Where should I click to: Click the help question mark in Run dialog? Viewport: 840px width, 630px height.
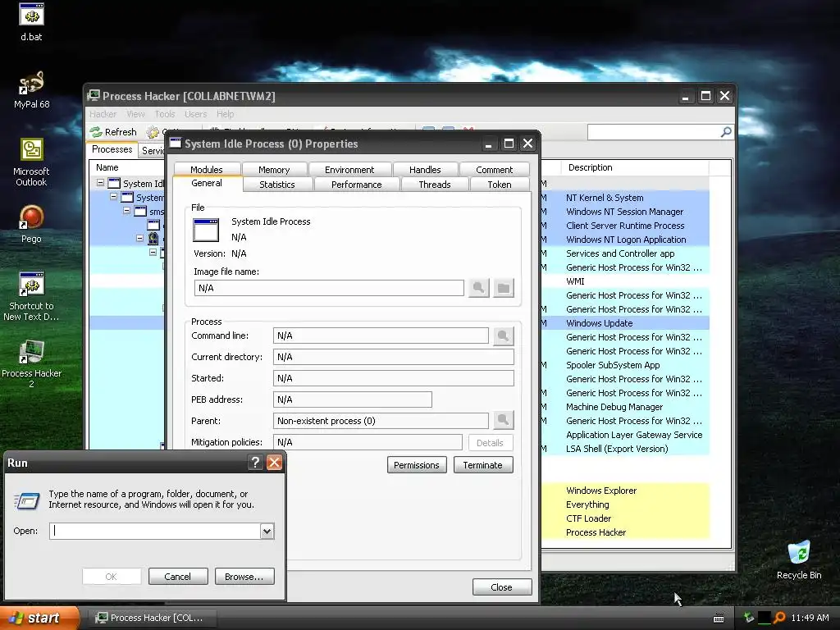[x=256, y=463]
